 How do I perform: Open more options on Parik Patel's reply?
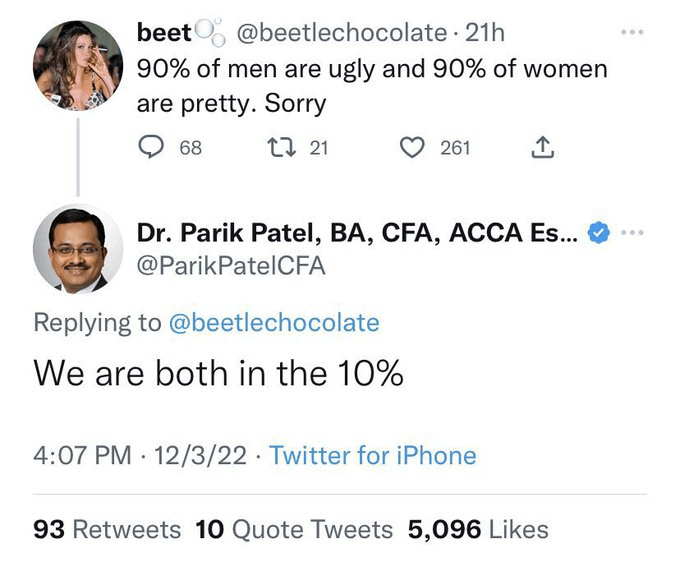coord(630,233)
